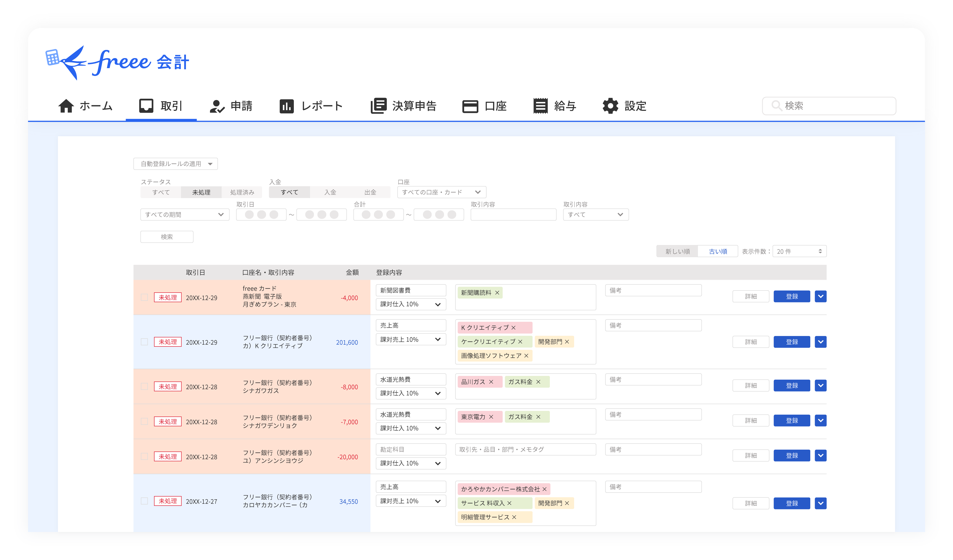Click the Home house icon
953x560 pixels.
pos(66,106)
